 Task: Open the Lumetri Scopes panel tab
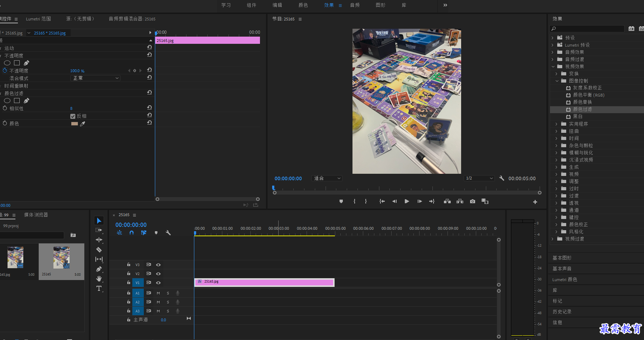coord(38,19)
